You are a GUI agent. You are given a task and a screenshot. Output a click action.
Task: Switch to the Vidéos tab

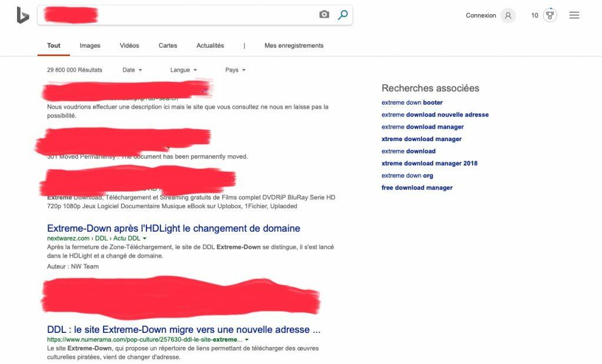[x=129, y=45]
